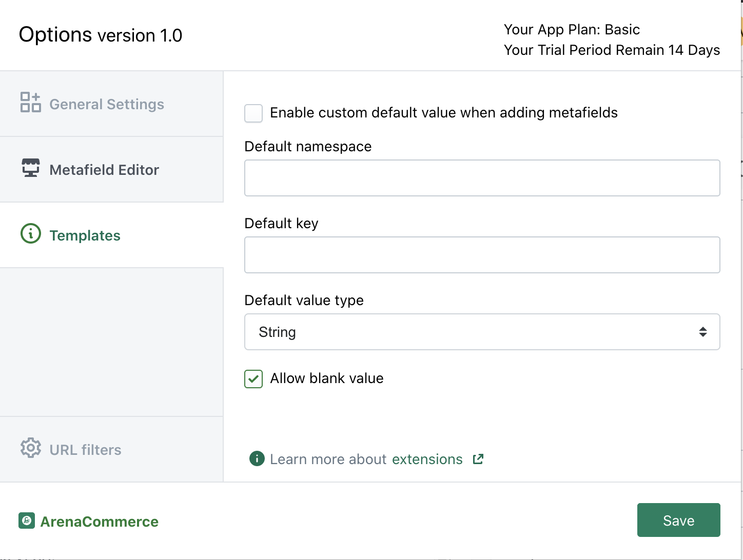Open the extensions link

(x=427, y=459)
